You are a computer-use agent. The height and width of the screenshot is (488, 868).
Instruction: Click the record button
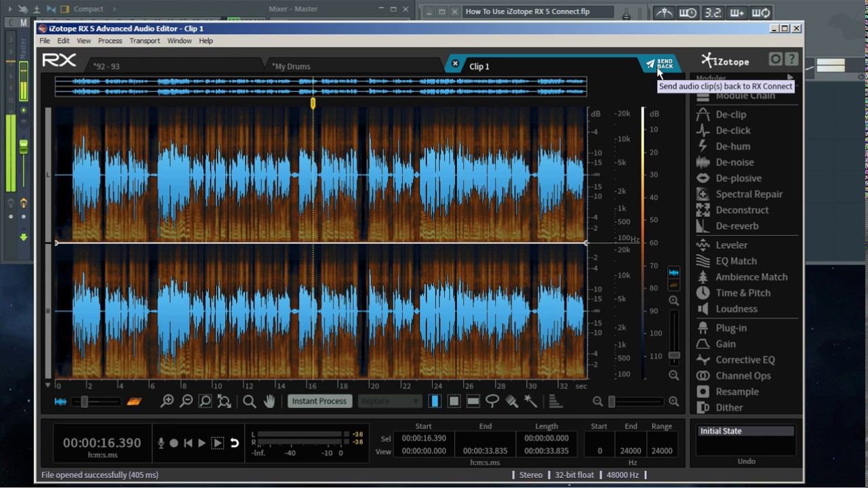174,443
